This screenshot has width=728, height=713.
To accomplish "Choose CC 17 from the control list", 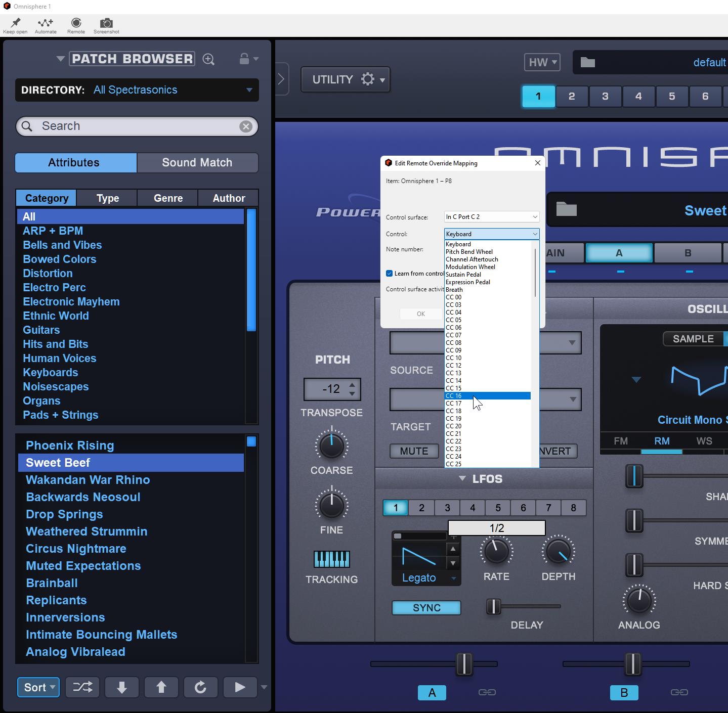I will 488,404.
